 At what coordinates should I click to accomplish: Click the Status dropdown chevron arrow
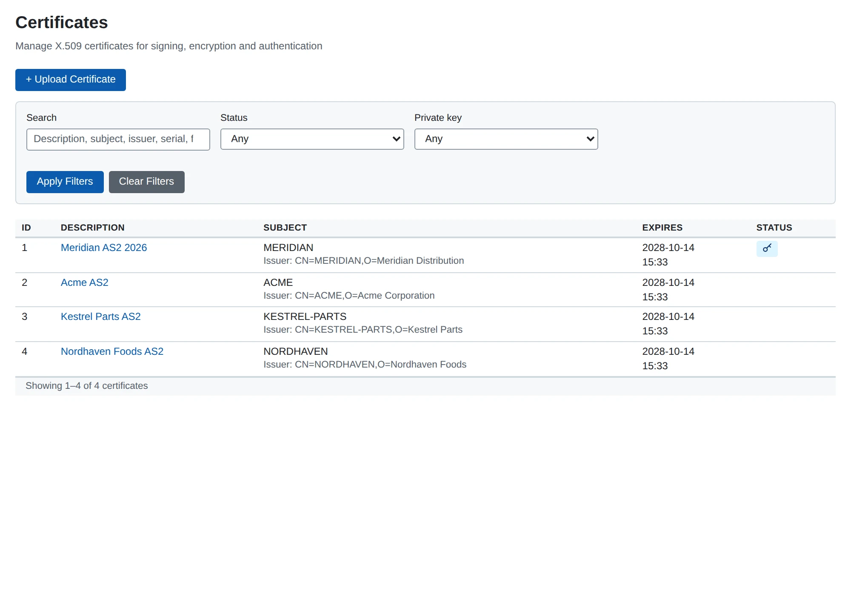(x=396, y=139)
